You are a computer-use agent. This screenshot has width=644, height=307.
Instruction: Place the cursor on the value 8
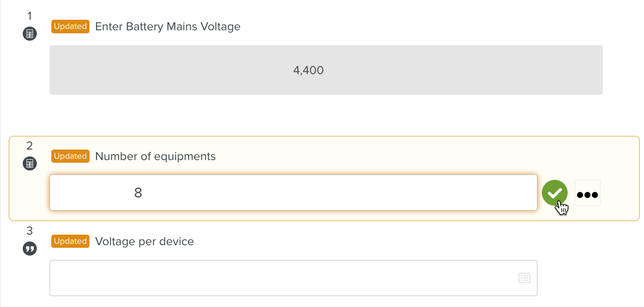138,193
